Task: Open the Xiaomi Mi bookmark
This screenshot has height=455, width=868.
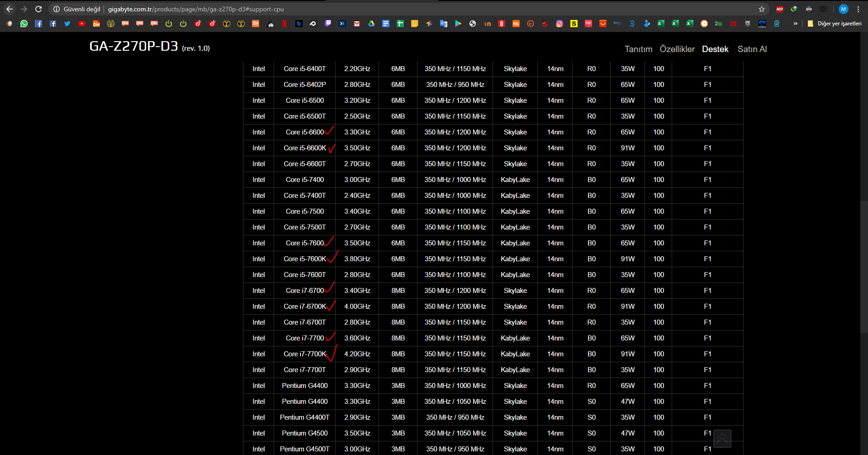Action: click(x=256, y=24)
